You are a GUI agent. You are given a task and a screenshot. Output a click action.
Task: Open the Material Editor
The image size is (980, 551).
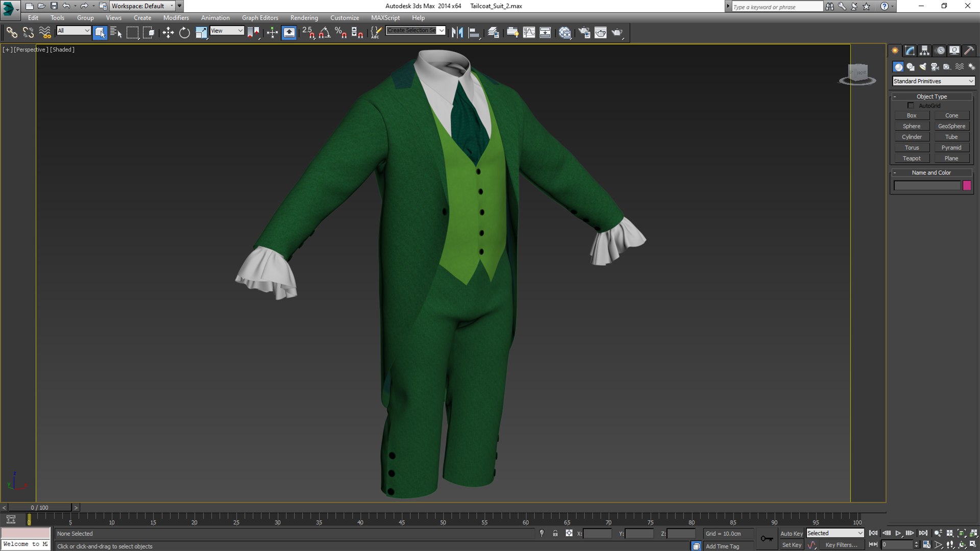coord(565,33)
